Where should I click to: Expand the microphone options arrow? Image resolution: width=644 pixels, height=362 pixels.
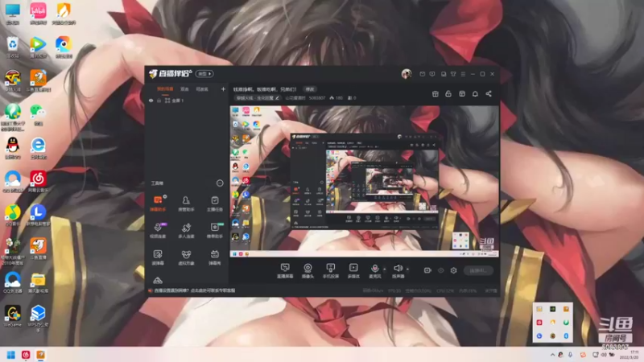click(385, 269)
